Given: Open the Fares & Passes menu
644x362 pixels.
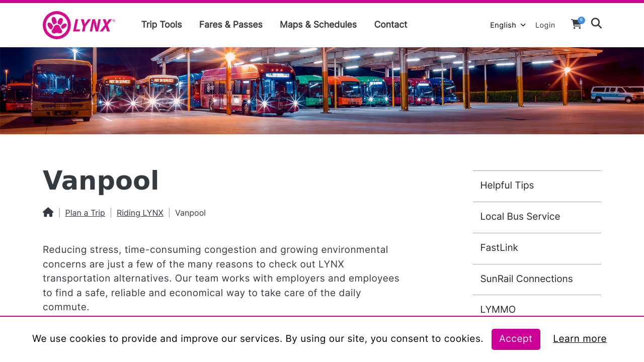Looking at the screenshot, I should tap(230, 24).
